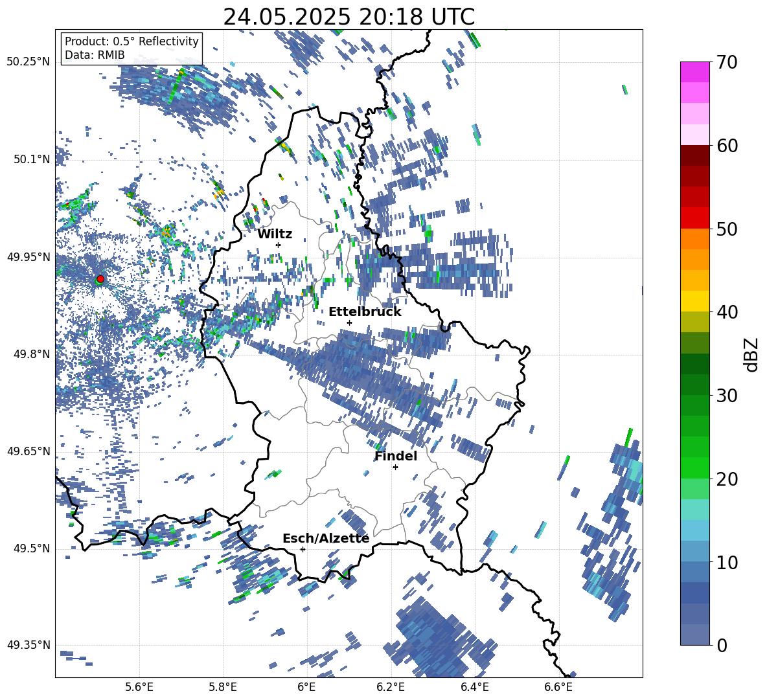Click the 6.4°E longitude label
The height and width of the screenshot is (700, 767).
pyautogui.click(x=474, y=687)
